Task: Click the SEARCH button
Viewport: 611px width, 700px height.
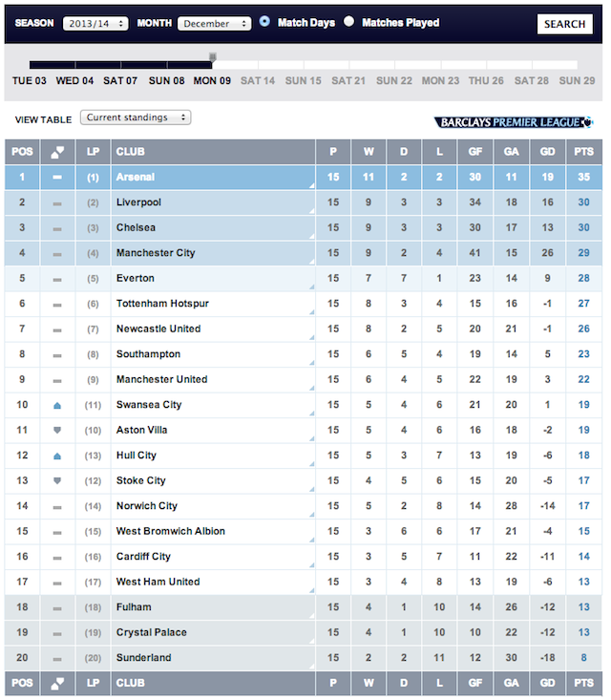Action: 564,24
